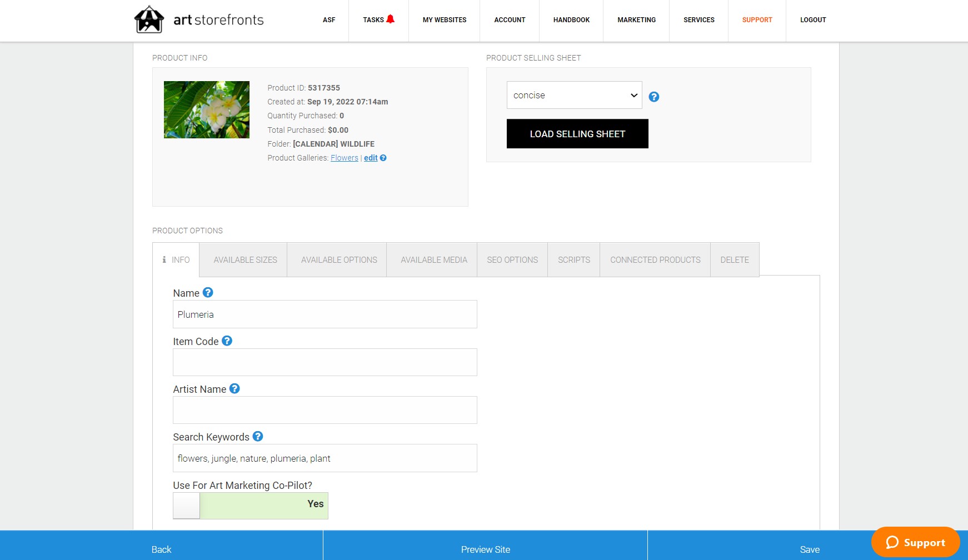Click the Artist Name help icon

coord(234,388)
